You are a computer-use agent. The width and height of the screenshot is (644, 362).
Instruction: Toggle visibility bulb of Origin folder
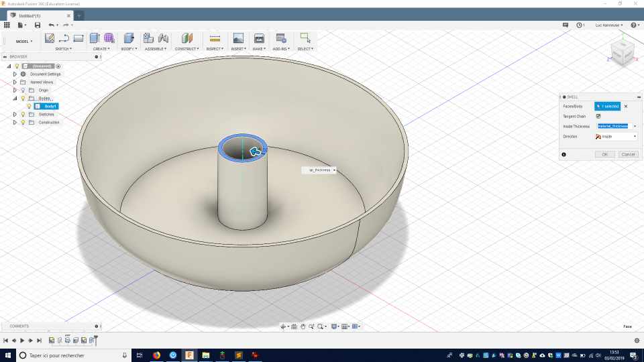click(23, 90)
